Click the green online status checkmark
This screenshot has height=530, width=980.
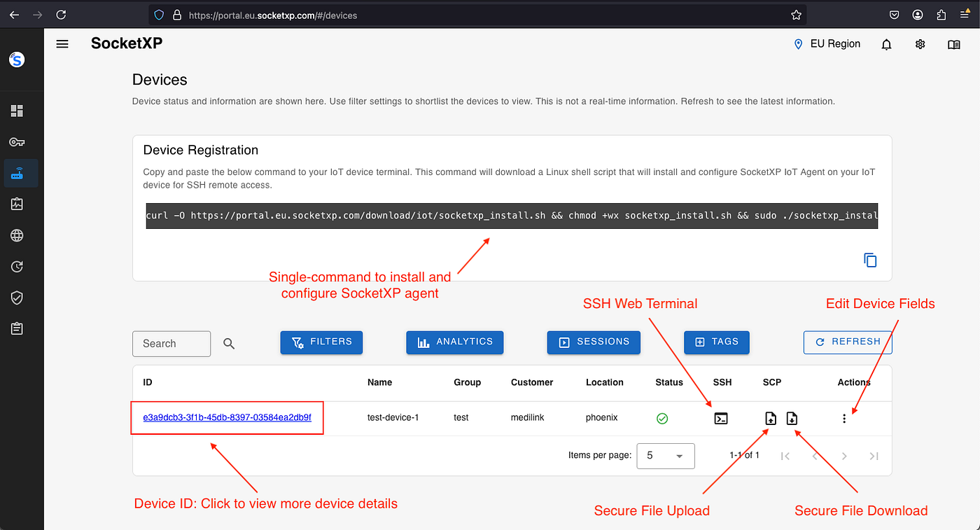click(x=662, y=419)
